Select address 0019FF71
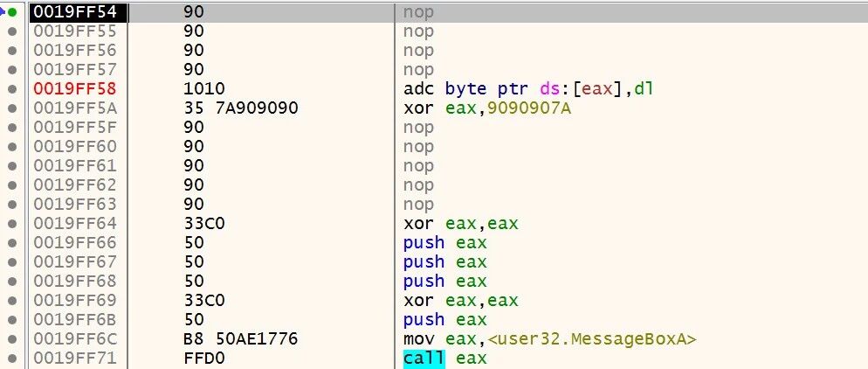The width and height of the screenshot is (868, 369). [75, 358]
